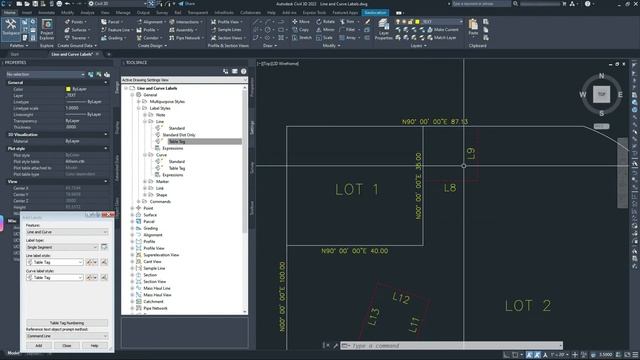Viewport: 640px width, 360px height.
Task: Collapse the General section in Properties
Action: (x=106, y=82)
